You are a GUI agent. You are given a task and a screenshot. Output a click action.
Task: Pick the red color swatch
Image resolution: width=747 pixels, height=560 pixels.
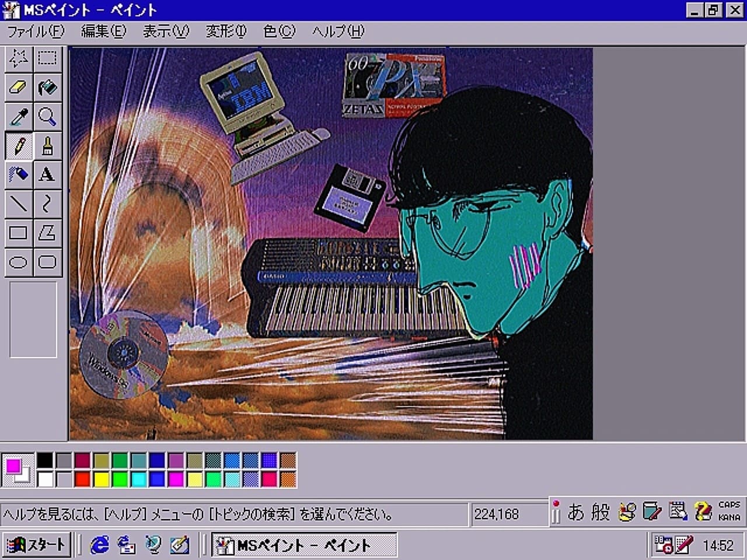[82, 480]
